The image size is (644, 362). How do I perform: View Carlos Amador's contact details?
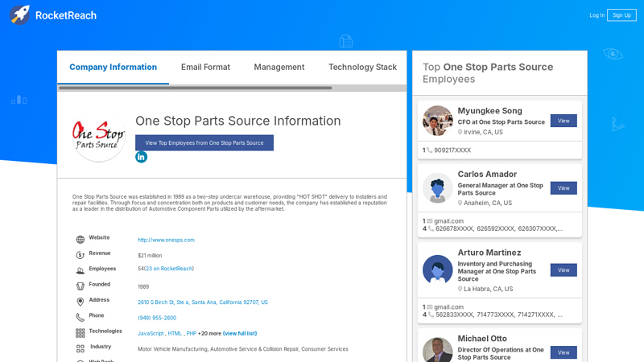pyautogui.click(x=563, y=188)
